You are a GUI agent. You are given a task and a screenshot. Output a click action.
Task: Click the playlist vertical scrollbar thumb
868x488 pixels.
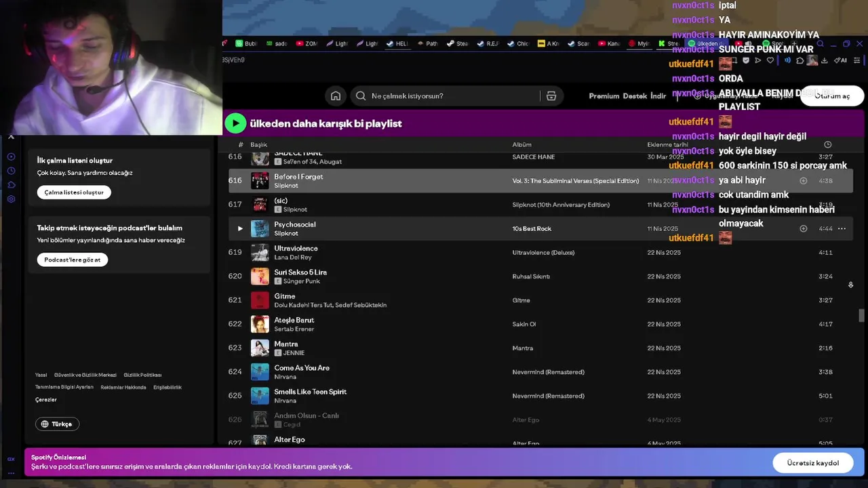tap(861, 315)
